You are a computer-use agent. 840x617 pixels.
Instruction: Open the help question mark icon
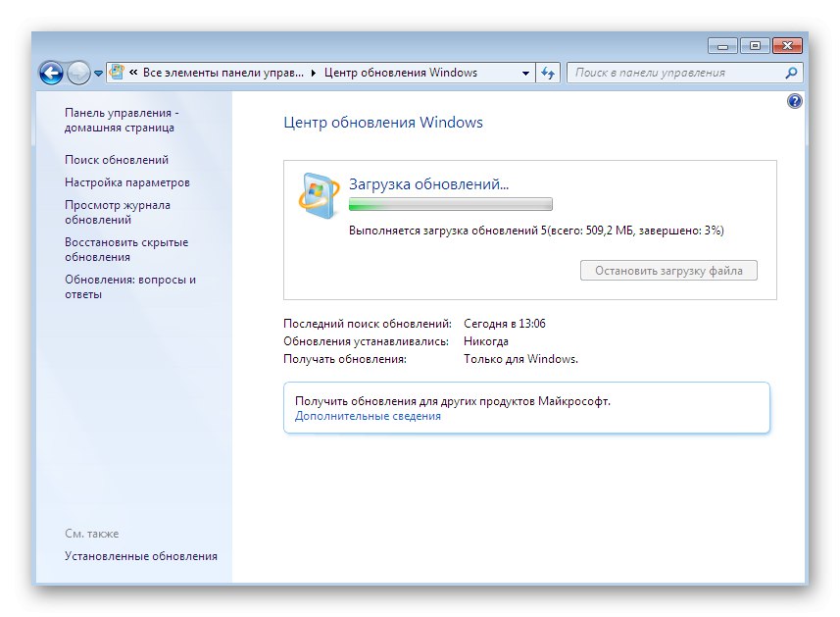coord(795,100)
